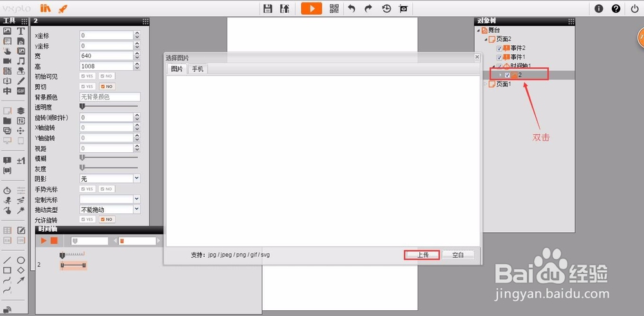Select the track 2 bar in timeline
The width and height of the screenshot is (644, 316).
click(73, 266)
